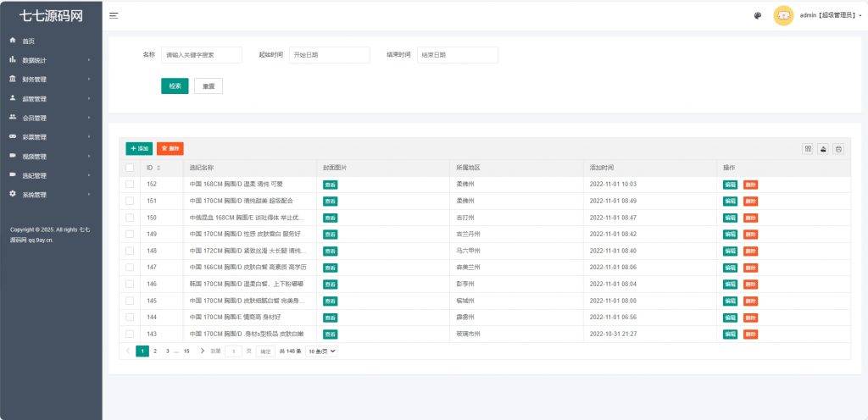Open the 选妃管理 menu label
Screen dimensions: 868x420
(x=34, y=176)
